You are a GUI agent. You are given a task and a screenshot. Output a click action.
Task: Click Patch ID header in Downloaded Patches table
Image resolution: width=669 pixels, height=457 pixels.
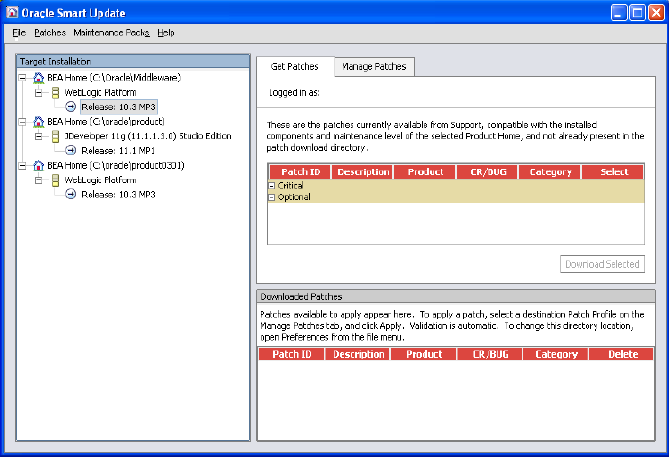291,354
